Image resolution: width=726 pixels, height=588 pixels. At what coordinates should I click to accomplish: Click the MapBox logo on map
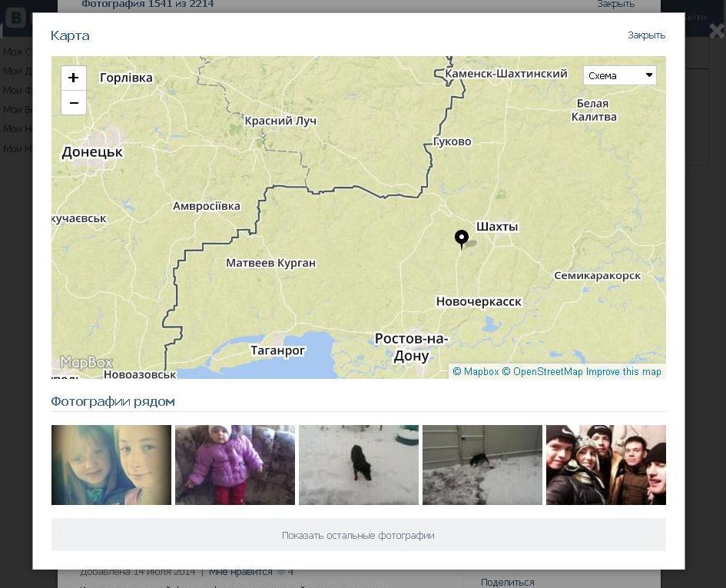point(86,363)
